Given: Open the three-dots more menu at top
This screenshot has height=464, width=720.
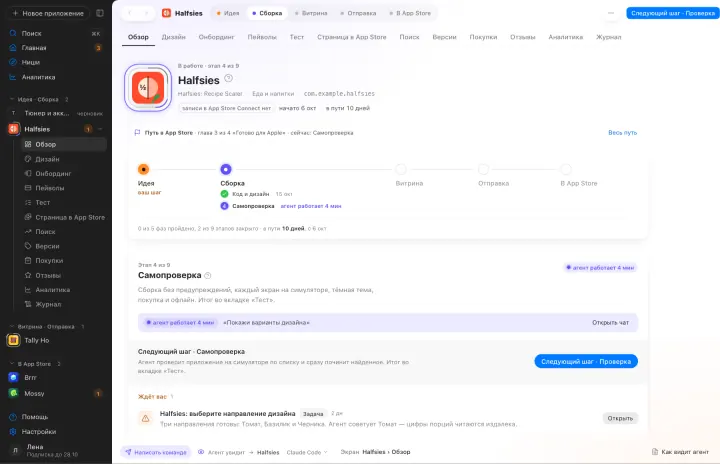Looking at the screenshot, I should tap(611, 13).
